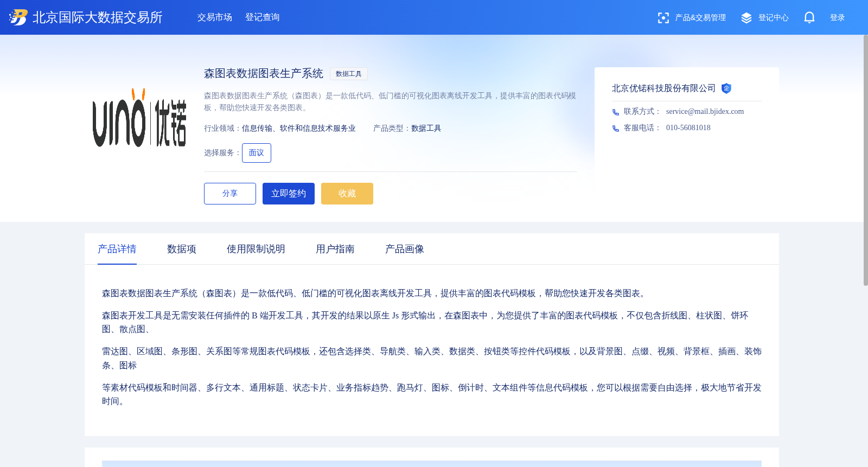The width and height of the screenshot is (868, 467).
Task: Switch to the 数据项 tab
Action: coord(182,249)
